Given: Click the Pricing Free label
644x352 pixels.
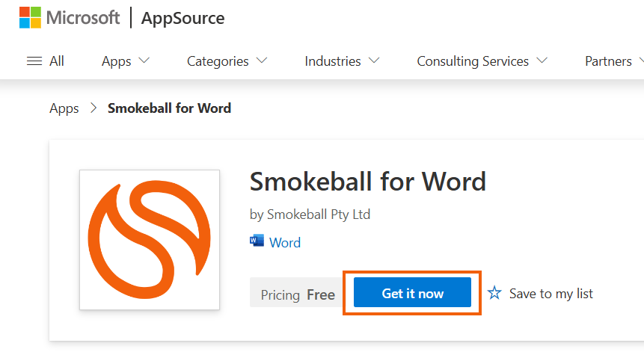Looking at the screenshot, I should click(x=298, y=294).
